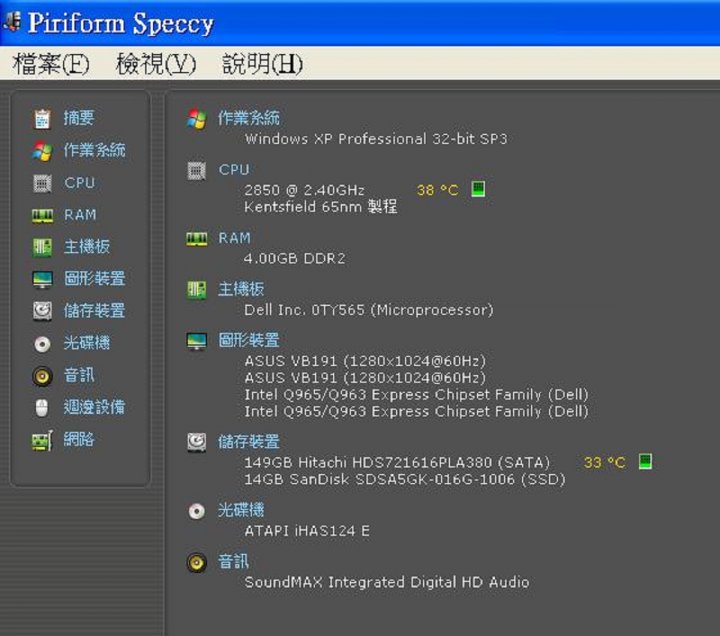The width and height of the screenshot is (720, 636).
Task: Click the Windows flag icon in sidebar
Action: click(x=42, y=151)
